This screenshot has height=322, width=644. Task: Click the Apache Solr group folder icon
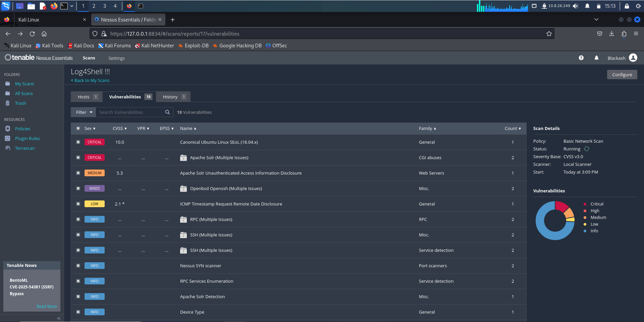click(183, 158)
